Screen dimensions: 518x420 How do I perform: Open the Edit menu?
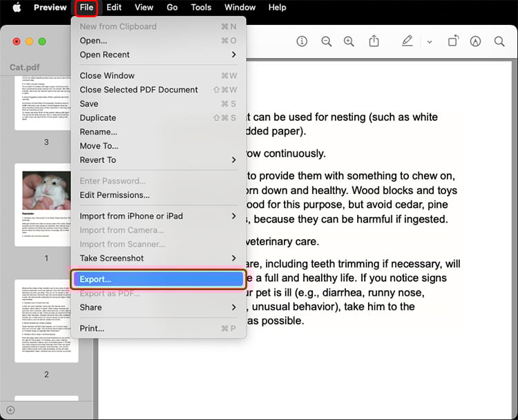coord(114,8)
